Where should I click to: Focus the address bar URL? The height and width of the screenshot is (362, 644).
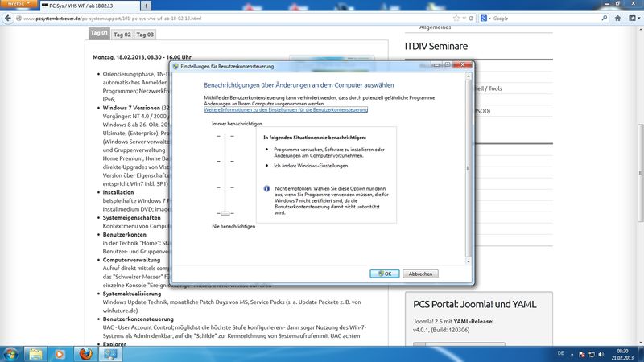click(234, 19)
